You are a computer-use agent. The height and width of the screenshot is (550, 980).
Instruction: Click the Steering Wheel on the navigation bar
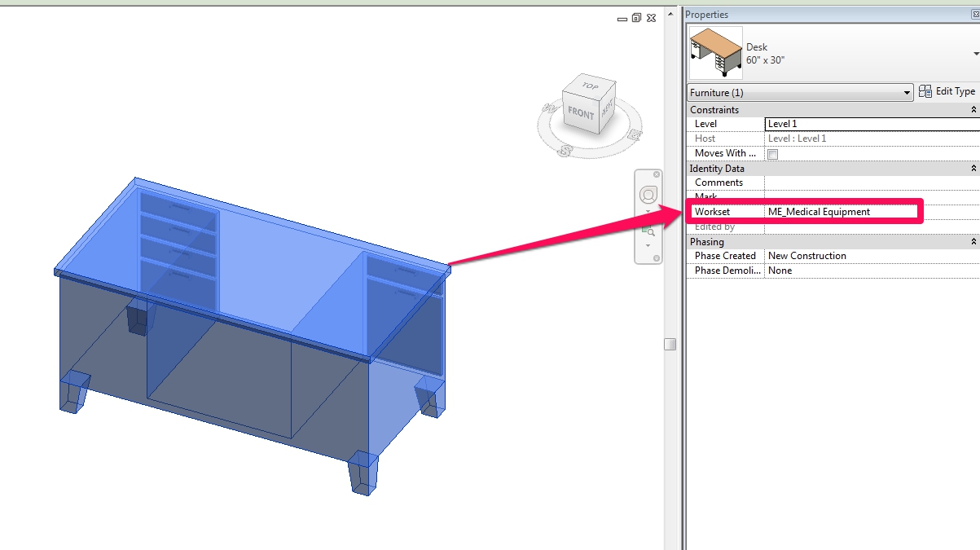648,194
